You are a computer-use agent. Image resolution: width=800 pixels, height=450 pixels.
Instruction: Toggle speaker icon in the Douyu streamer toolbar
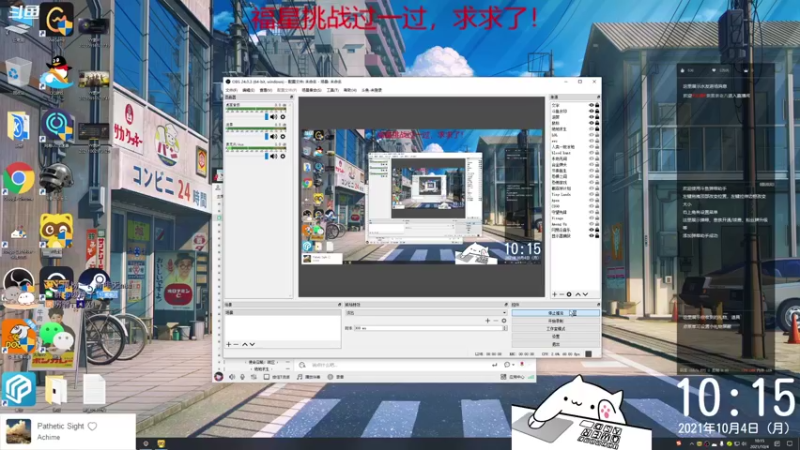[232, 377]
